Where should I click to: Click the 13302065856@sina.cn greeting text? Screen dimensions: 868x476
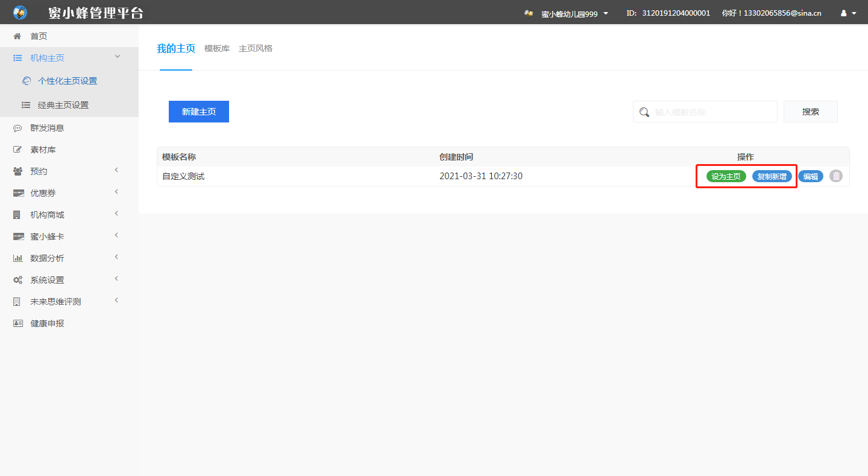772,13
